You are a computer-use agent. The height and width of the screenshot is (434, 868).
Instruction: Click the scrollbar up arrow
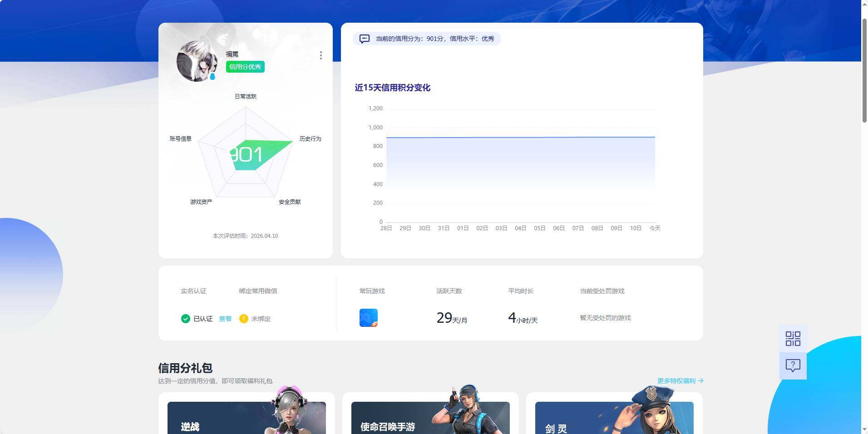pos(864,4)
